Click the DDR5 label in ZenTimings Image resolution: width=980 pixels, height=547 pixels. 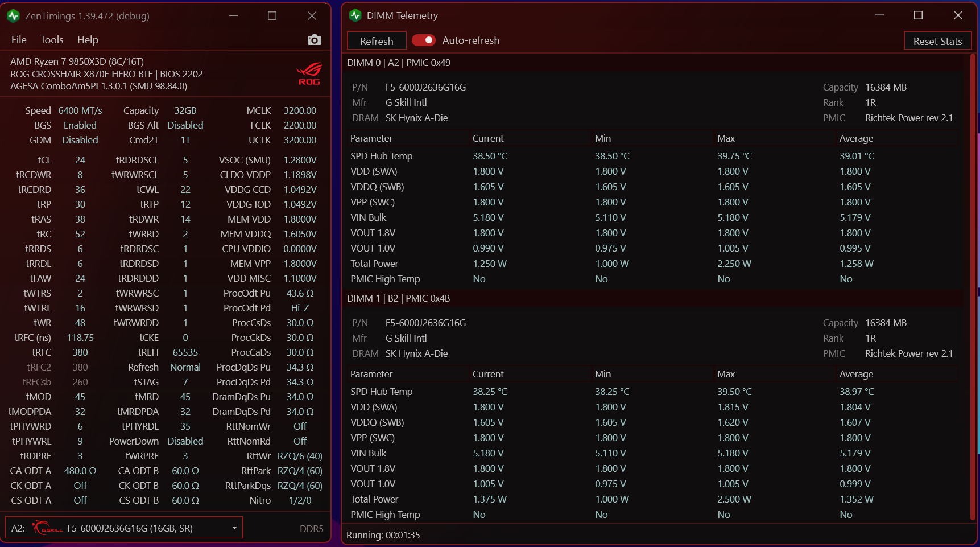[x=311, y=529]
